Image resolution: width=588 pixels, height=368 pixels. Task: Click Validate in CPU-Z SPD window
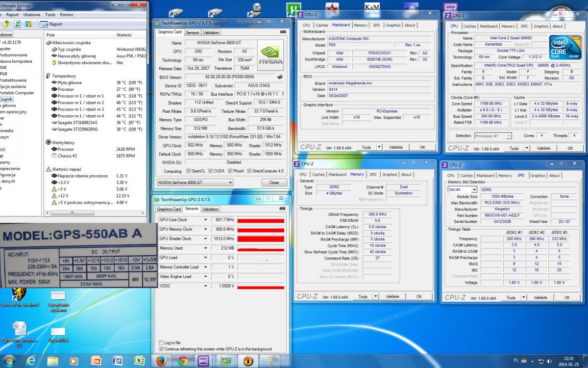540,297
